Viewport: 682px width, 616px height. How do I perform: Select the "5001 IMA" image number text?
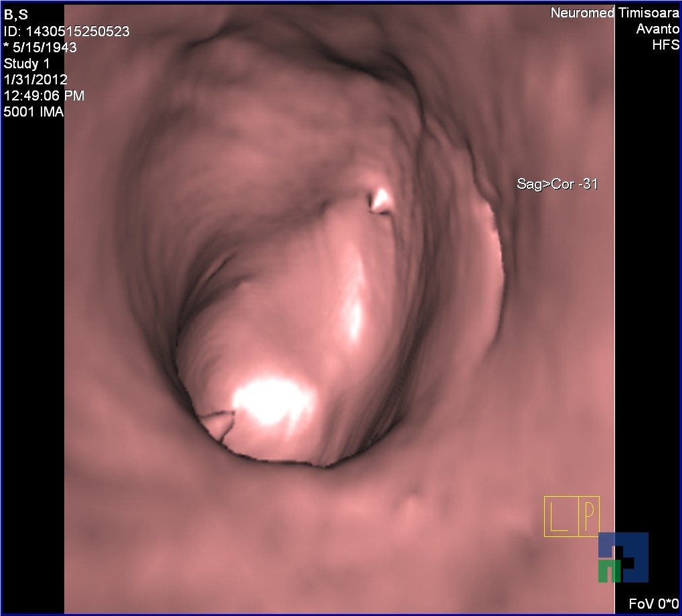point(34,112)
